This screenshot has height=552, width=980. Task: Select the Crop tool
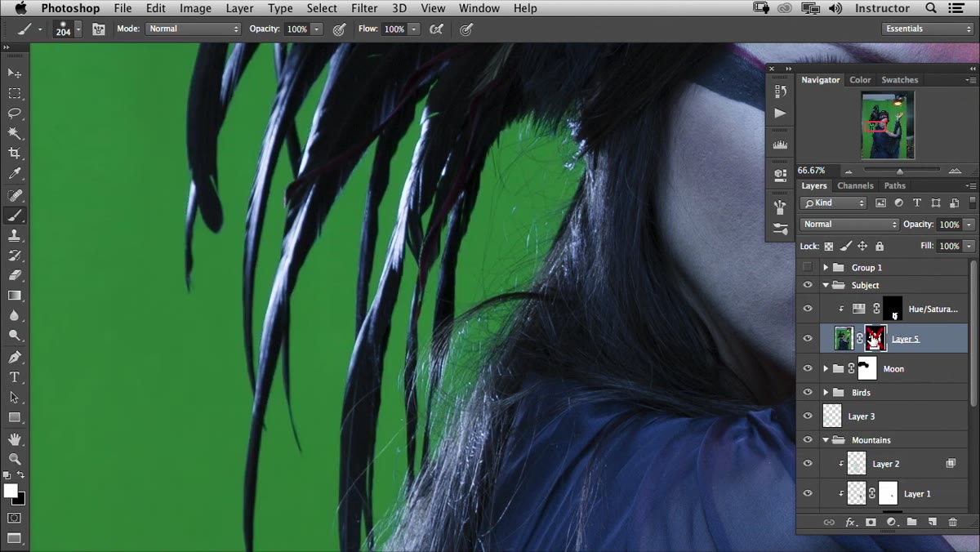(x=15, y=154)
